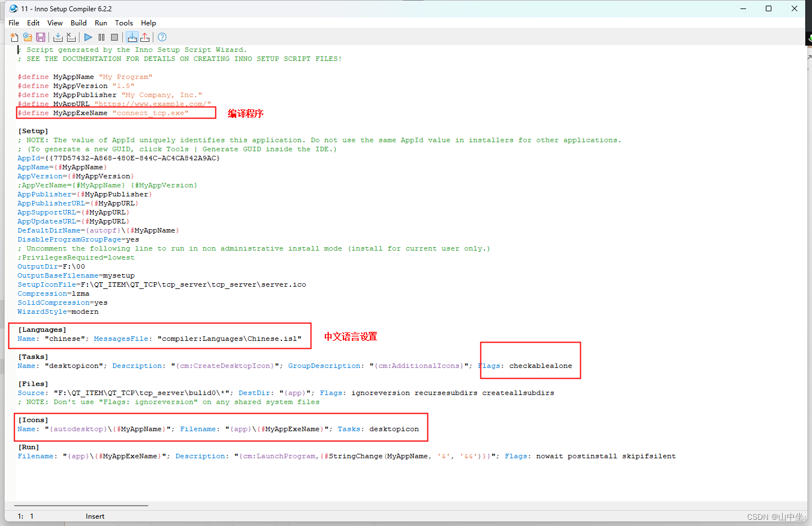
Task: Open the Tools menu
Action: pyautogui.click(x=124, y=23)
